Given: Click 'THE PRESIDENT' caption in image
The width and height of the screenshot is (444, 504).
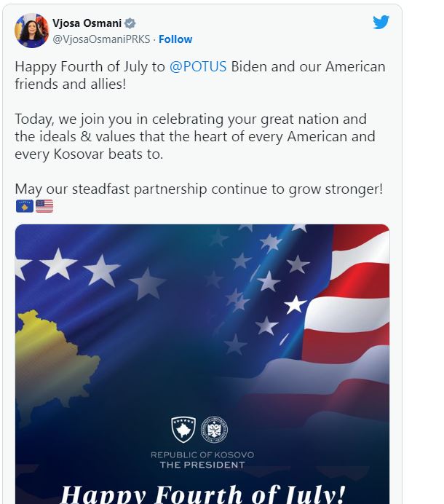Looking at the screenshot, I should click(202, 465).
